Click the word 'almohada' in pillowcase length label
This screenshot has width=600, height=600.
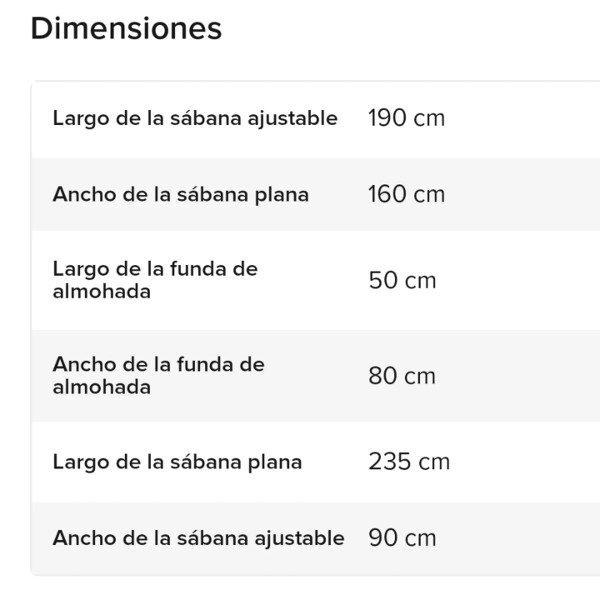(x=102, y=292)
